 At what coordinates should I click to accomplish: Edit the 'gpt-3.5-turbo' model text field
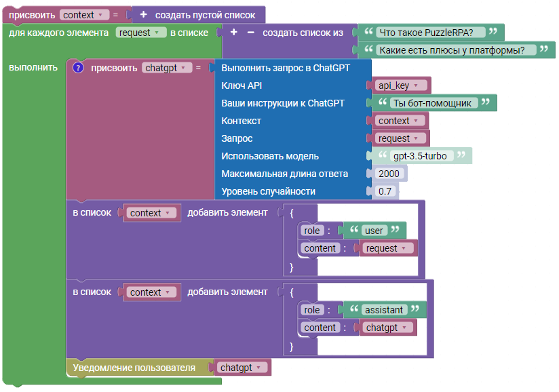pos(422,156)
